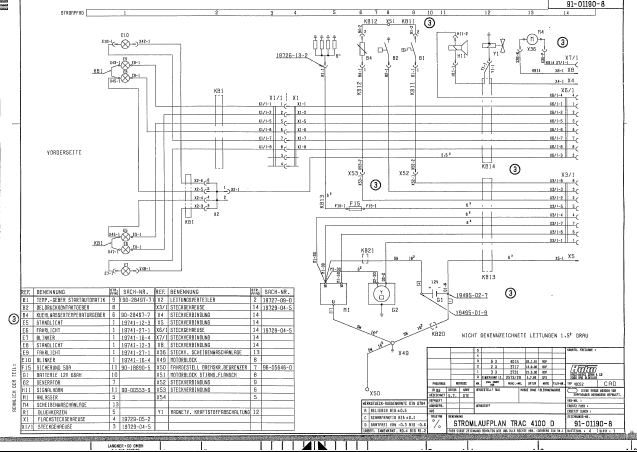Click the circled 3 beside X53

pos(376,184)
